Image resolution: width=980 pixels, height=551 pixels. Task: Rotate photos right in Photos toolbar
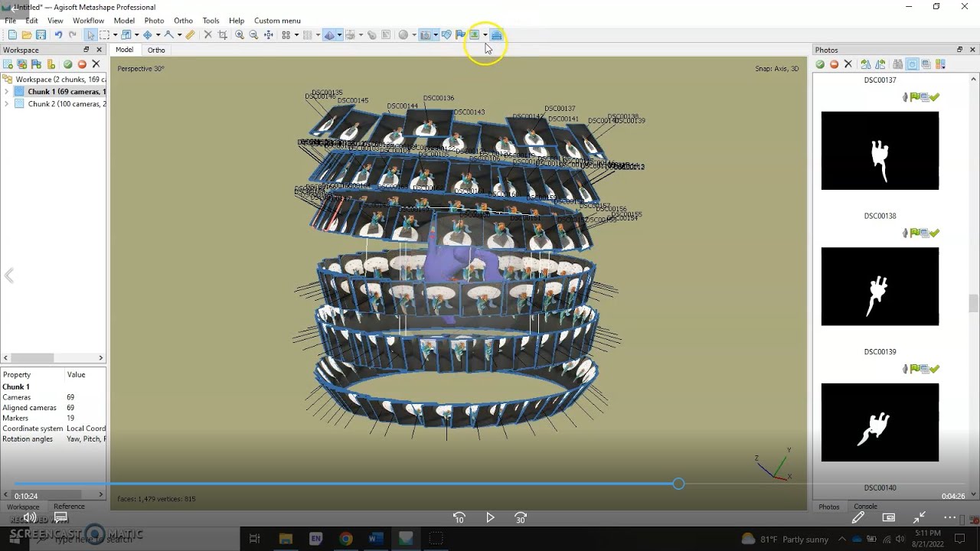point(866,64)
